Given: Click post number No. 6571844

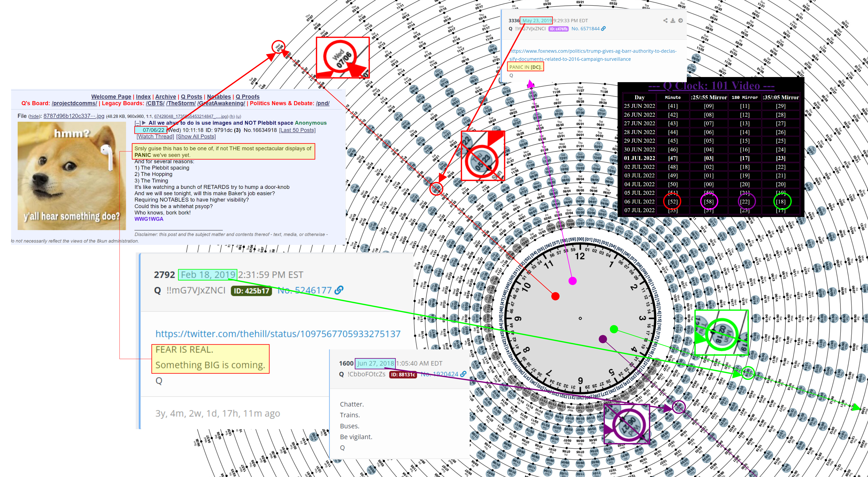Looking at the screenshot, I should point(585,29).
